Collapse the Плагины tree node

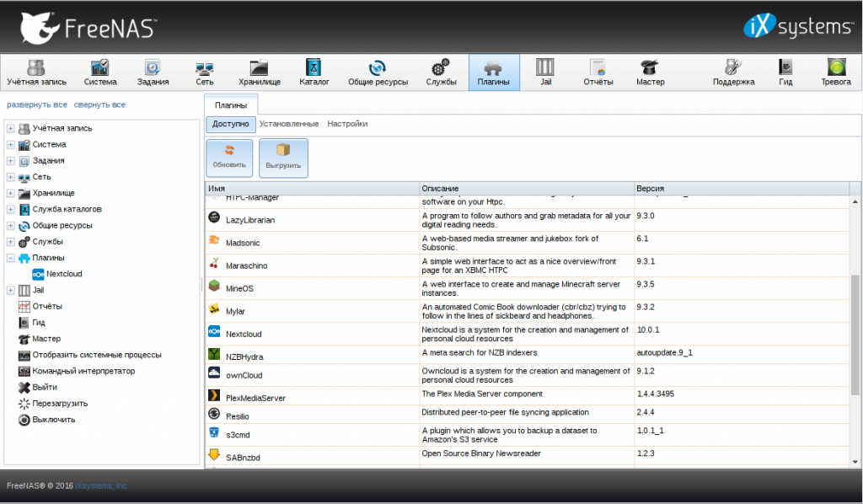[10, 258]
